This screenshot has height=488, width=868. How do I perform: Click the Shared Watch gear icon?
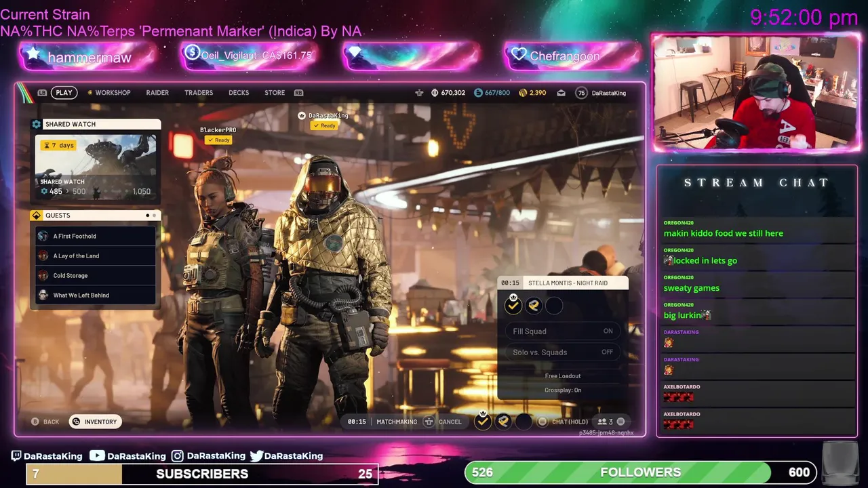[36, 124]
